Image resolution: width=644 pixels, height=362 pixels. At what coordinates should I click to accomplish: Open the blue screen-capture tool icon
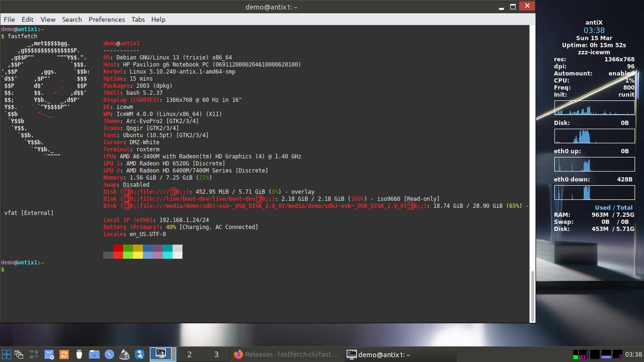(x=139, y=354)
